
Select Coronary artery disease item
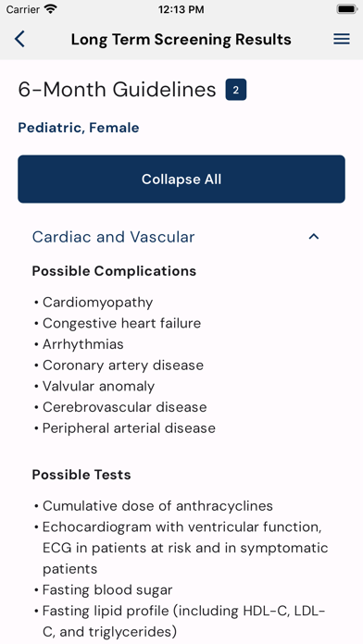123,365
